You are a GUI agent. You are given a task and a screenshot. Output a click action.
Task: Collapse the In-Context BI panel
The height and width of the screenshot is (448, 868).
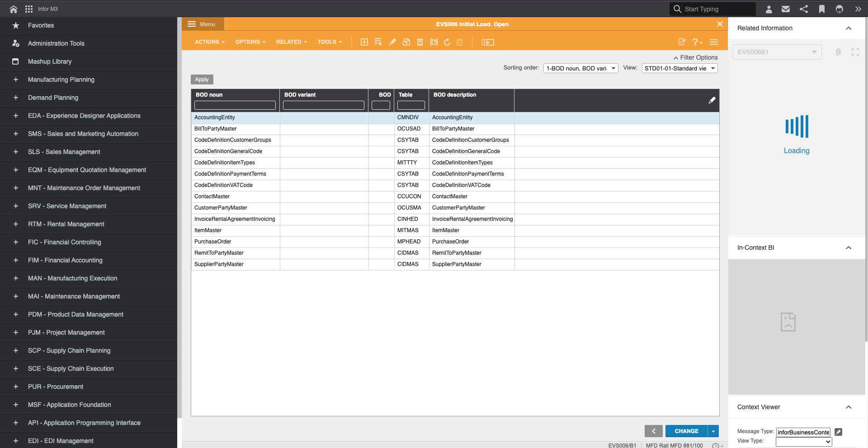[x=849, y=247]
